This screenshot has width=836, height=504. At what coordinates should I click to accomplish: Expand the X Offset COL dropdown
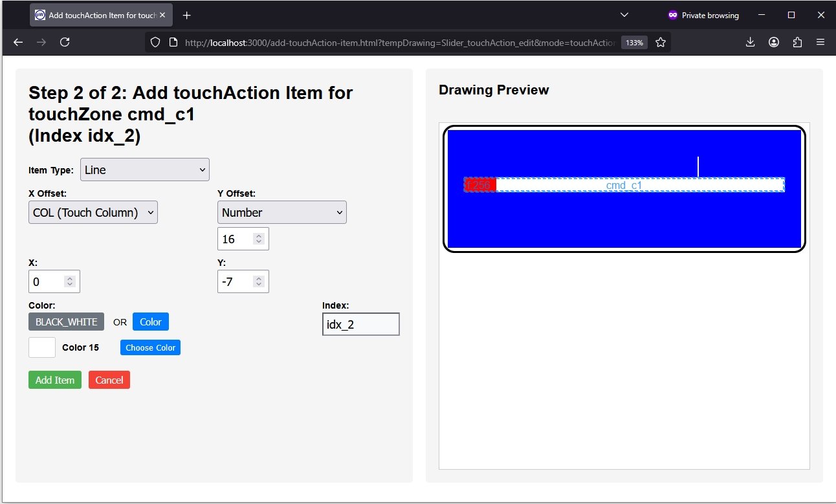[x=93, y=212]
